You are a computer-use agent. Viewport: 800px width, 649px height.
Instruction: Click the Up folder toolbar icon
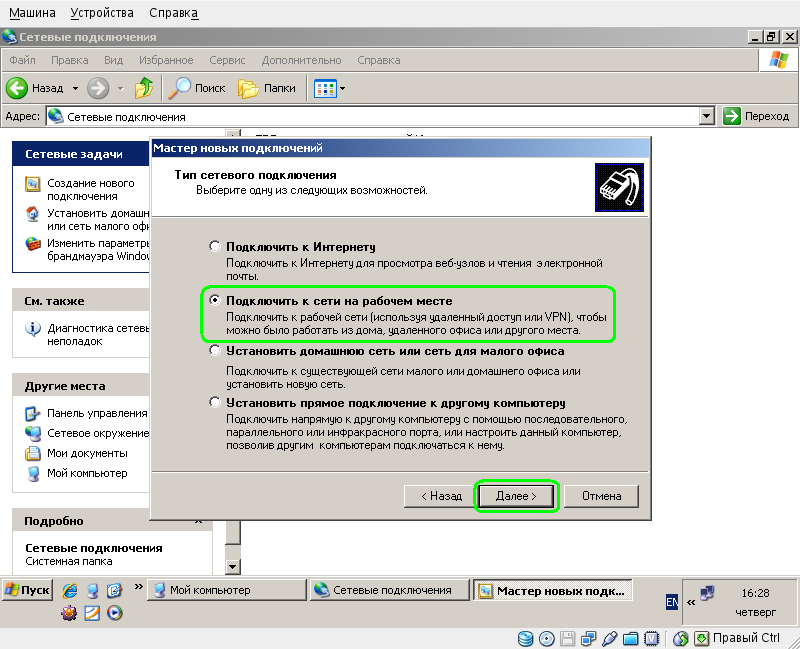(x=144, y=88)
